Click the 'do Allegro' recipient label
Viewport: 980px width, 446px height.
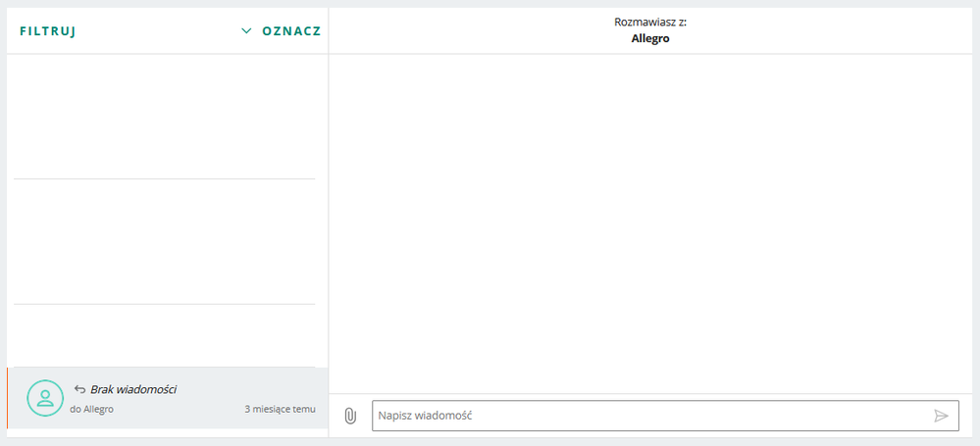(92, 409)
